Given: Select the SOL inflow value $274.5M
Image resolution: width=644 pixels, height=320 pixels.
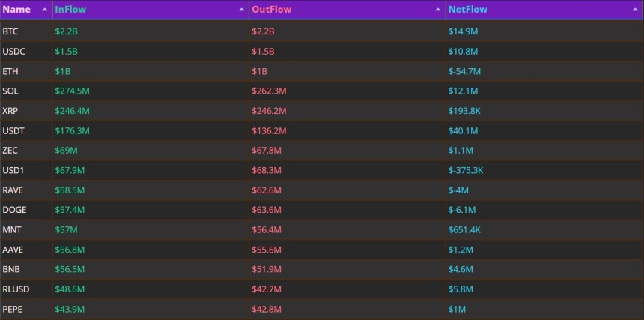Looking at the screenshot, I should [73, 91].
